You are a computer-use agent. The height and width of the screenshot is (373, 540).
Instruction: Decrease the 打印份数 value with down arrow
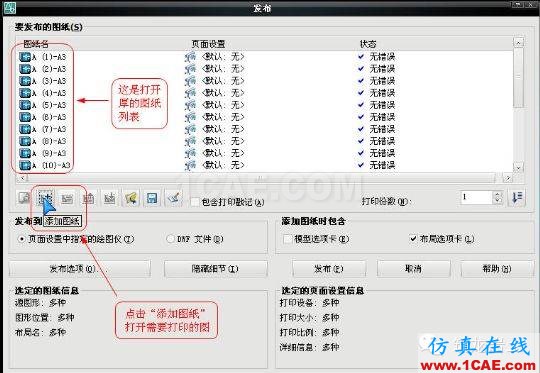point(497,201)
